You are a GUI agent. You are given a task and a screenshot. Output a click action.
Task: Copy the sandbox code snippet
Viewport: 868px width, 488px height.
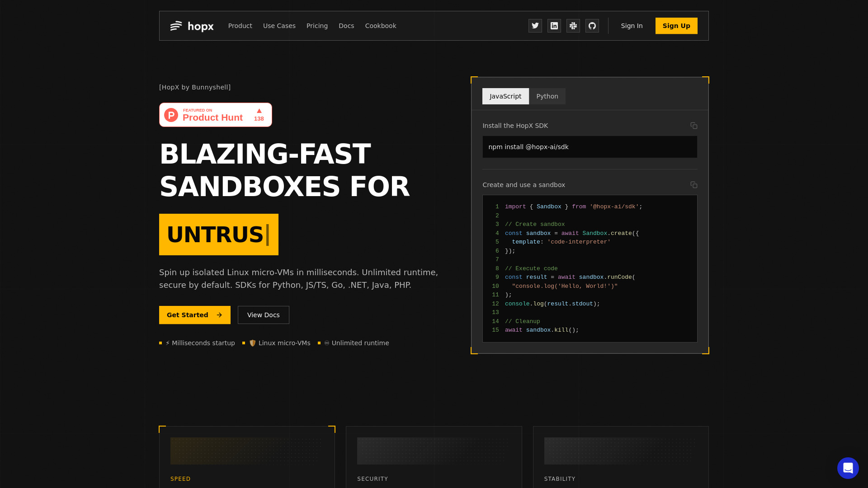693,185
